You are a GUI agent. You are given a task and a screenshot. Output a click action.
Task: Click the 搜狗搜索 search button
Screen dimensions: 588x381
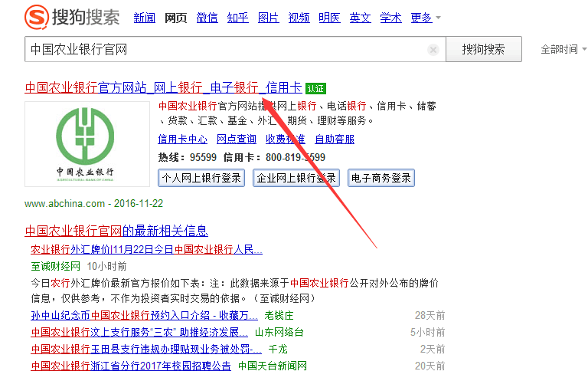click(484, 49)
